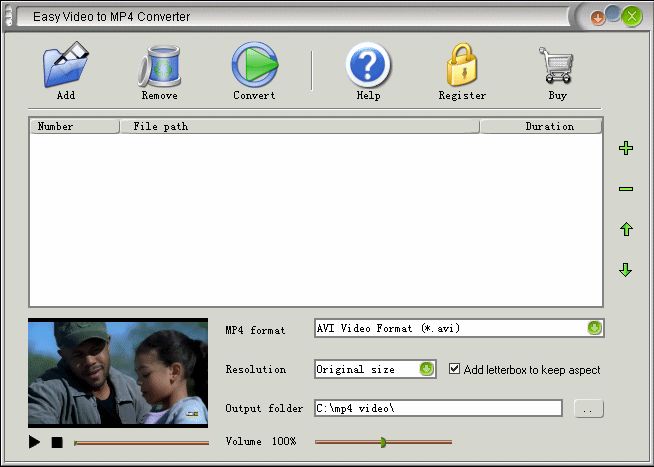Start conversion with the Convert play icon
The width and height of the screenshot is (654, 467).
pyautogui.click(x=255, y=65)
